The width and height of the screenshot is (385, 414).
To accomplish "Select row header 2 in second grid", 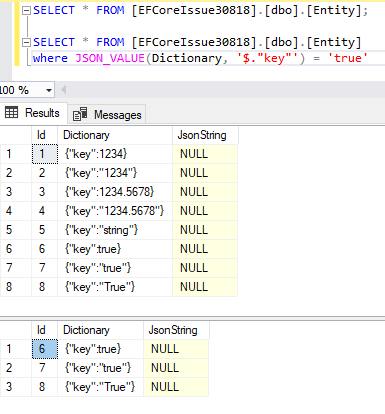I will (16, 368).
